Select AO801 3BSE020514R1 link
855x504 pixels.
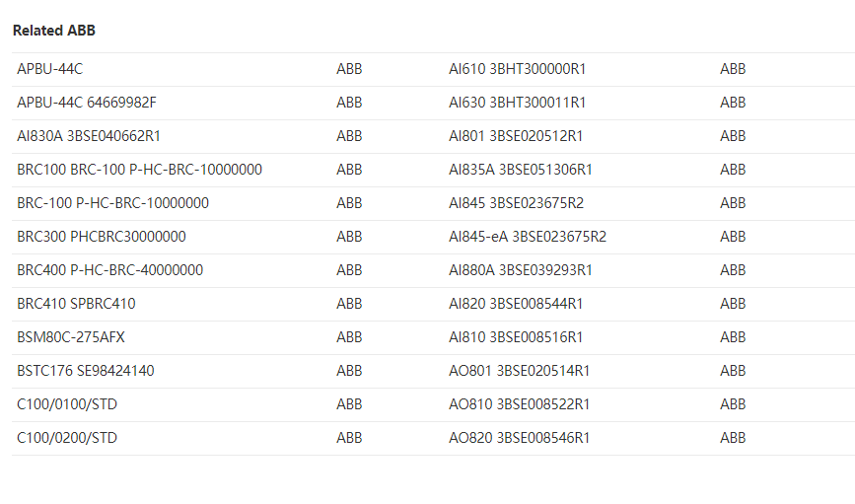pos(520,371)
